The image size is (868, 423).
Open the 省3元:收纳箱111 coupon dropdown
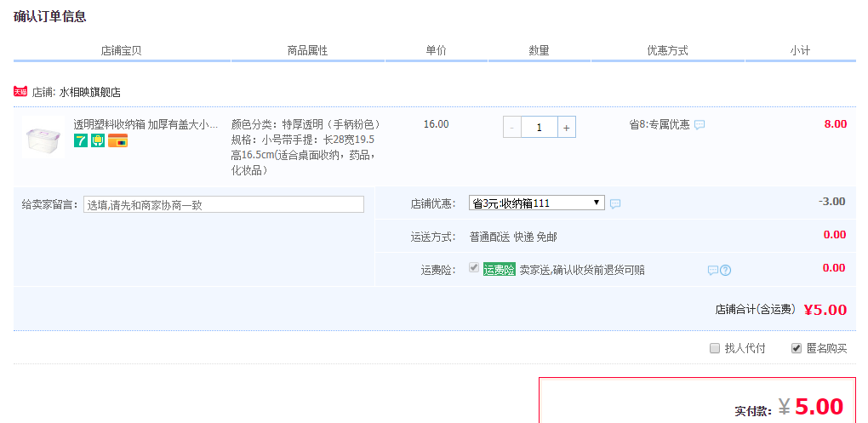pyautogui.click(x=536, y=203)
